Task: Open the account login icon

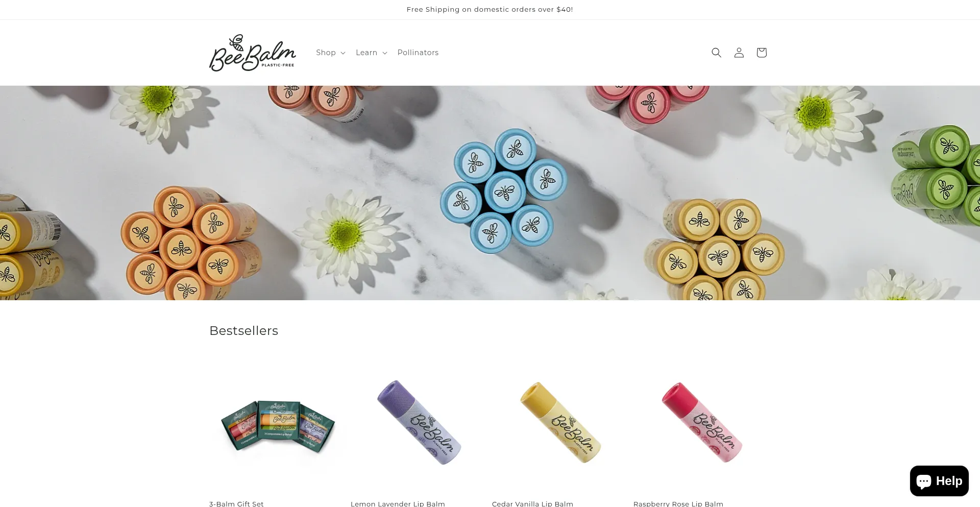Action: point(739,53)
